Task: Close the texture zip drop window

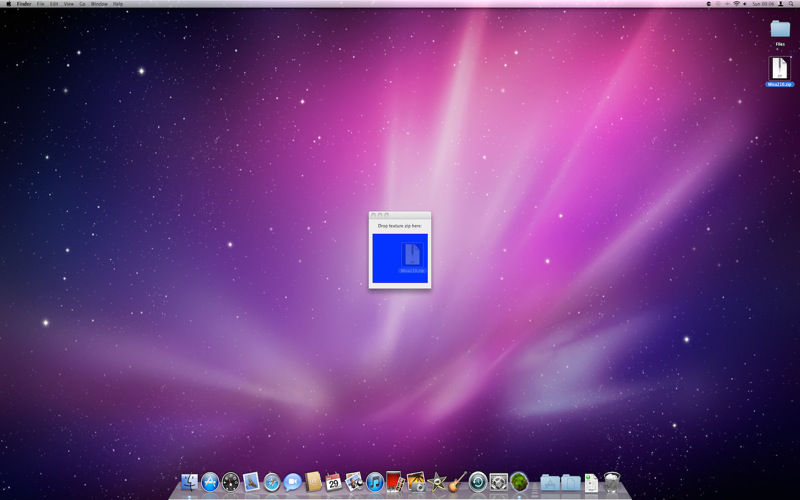Action: point(373,215)
